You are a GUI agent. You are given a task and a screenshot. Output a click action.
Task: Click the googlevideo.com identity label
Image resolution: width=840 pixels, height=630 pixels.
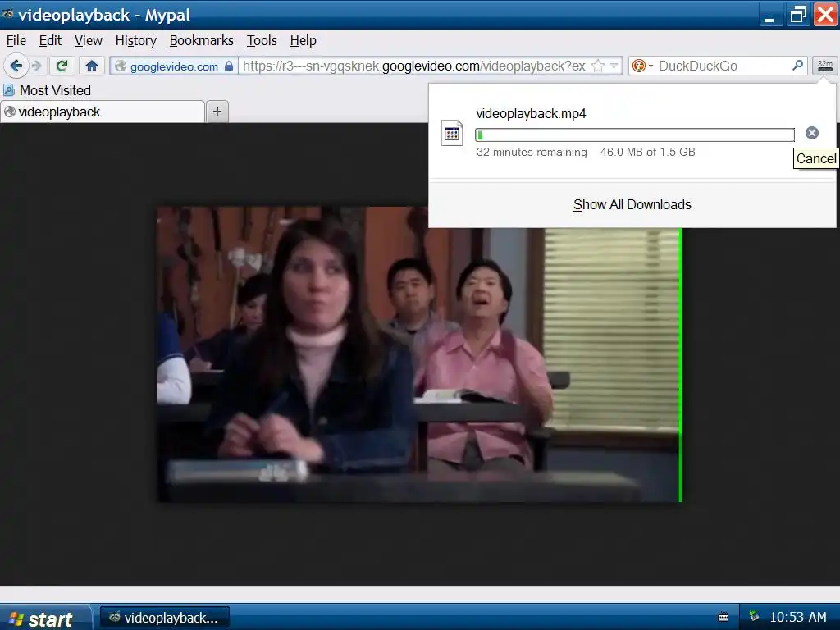(174, 66)
